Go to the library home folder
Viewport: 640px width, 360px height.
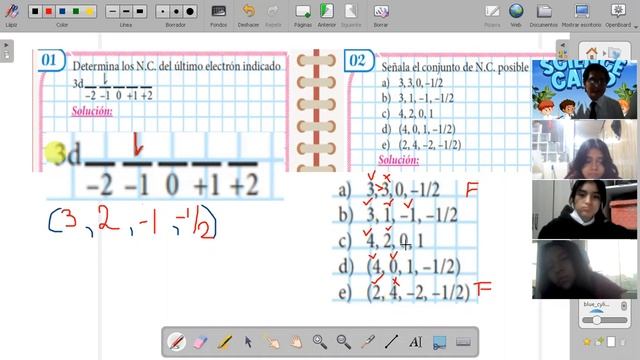[591, 53]
